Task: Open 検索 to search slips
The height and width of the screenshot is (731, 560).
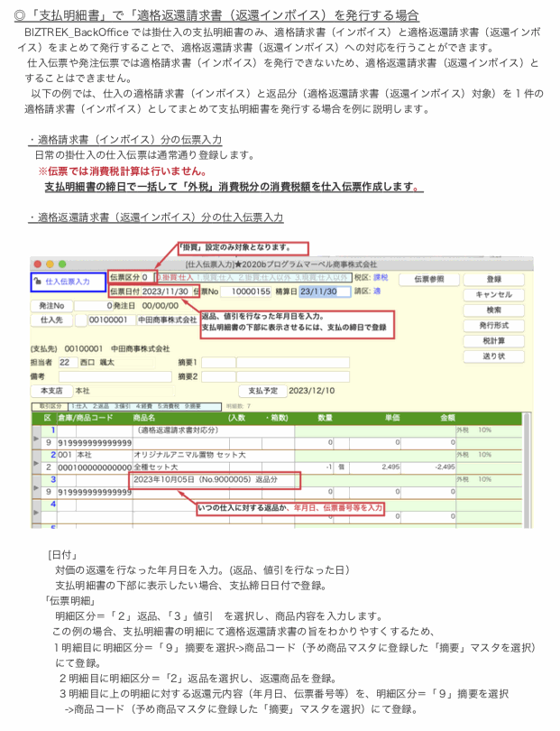Action: pyautogui.click(x=493, y=310)
